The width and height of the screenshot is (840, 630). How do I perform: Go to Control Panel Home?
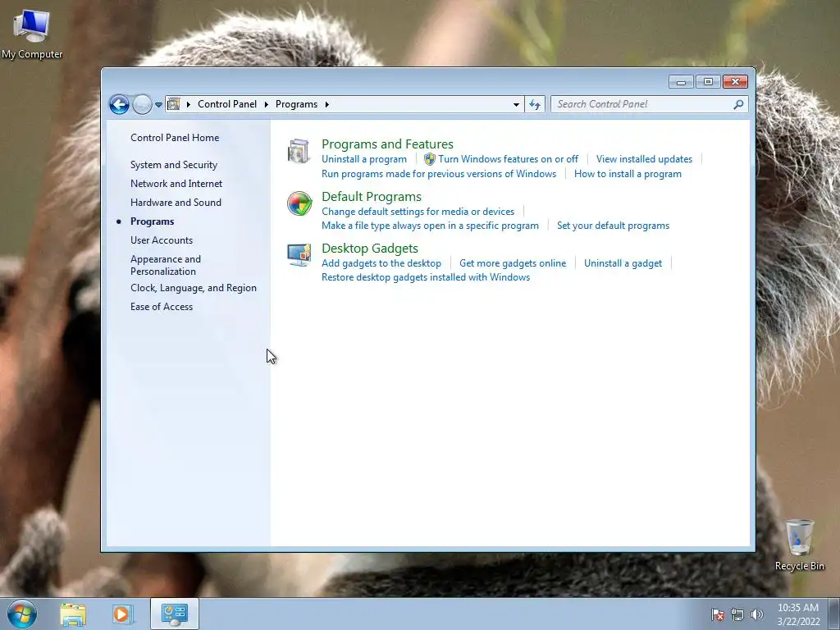[x=175, y=138]
